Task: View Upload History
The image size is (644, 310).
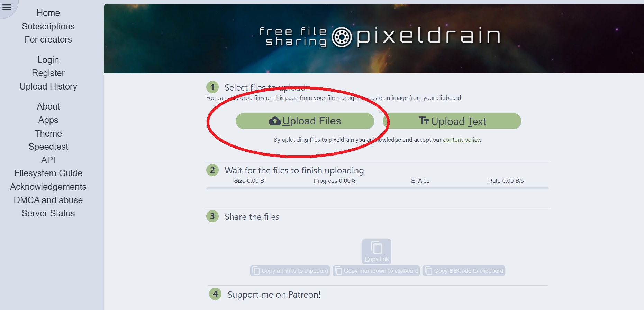Action: [x=48, y=86]
